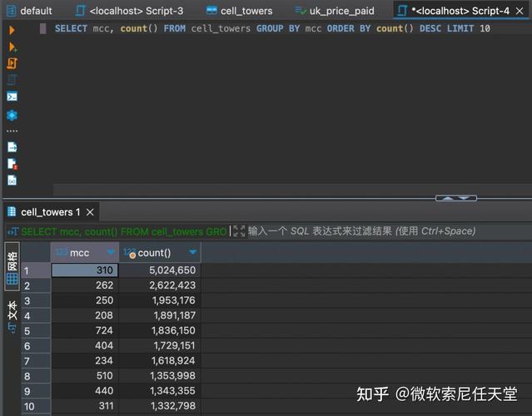Open the cell_towers editor tab
532x416 pixels.
[x=240, y=11]
